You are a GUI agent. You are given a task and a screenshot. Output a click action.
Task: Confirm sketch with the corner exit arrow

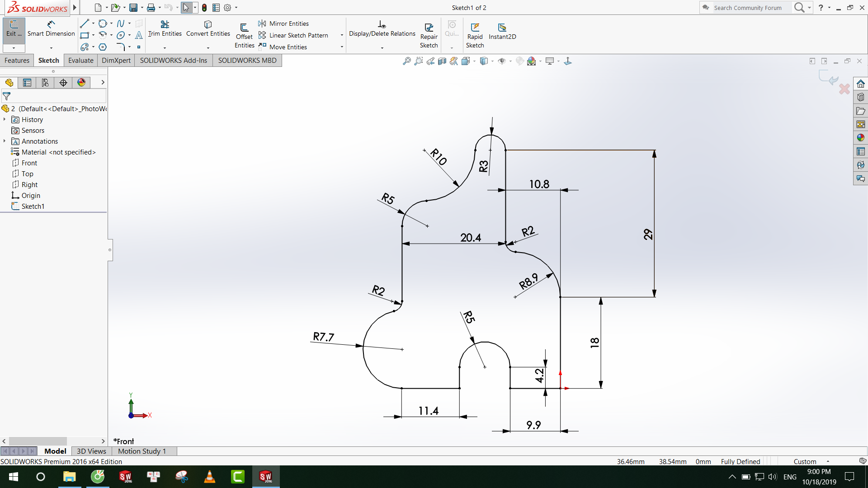click(x=829, y=78)
